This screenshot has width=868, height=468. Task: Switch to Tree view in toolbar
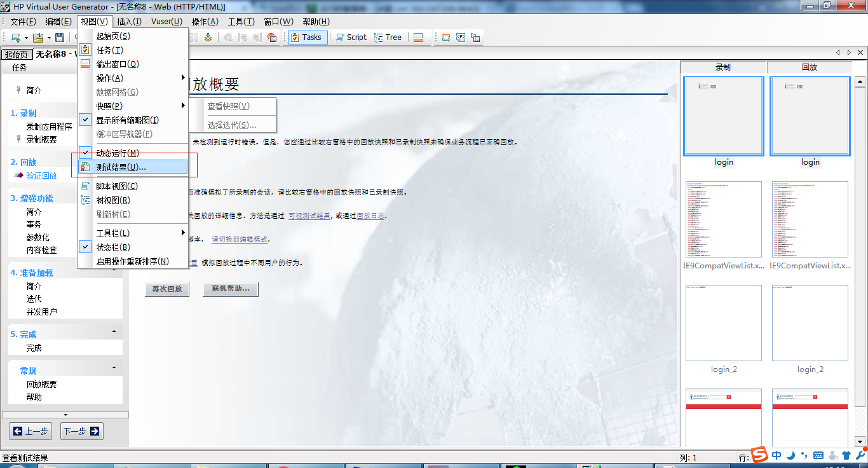pos(388,38)
